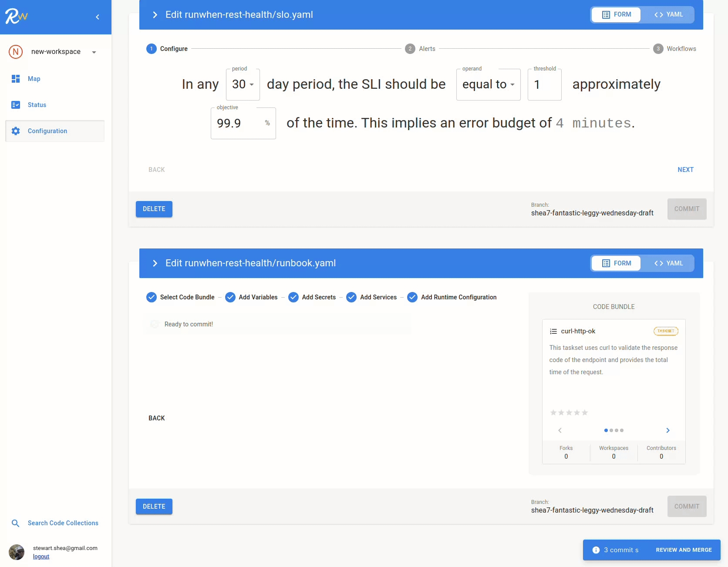Screen dimensions: 728x567
Task: Switch slo.yaml editor to YAML view
Action: 668,14
